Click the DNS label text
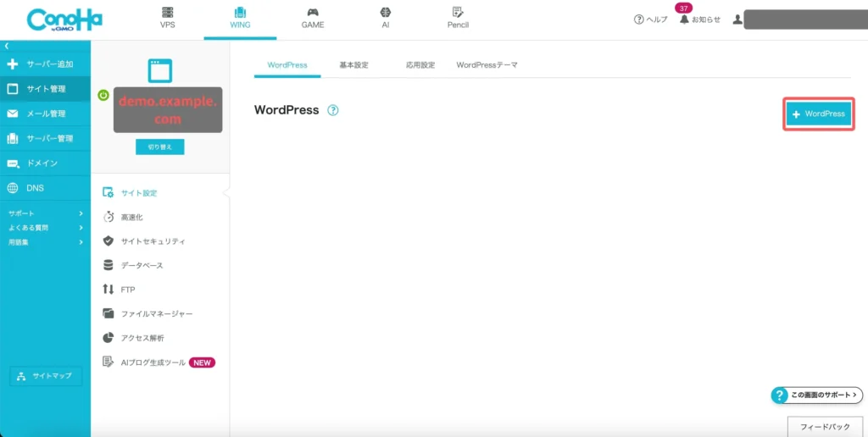This screenshot has height=437, width=868. coord(35,188)
